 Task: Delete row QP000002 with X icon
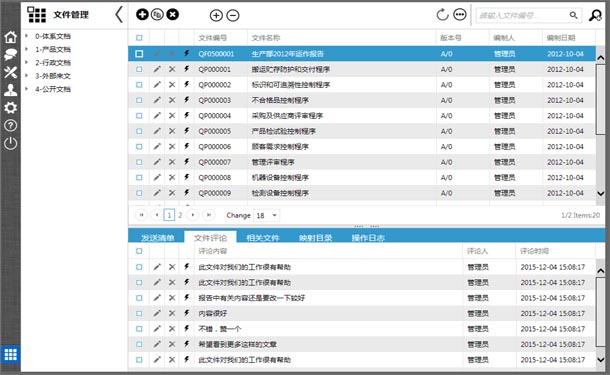pyautogui.click(x=172, y=85)
